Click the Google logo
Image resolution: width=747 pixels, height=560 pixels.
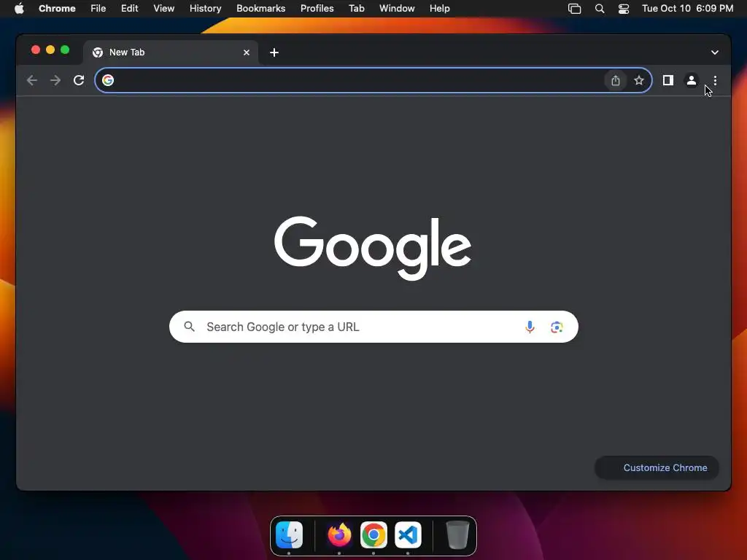point(373,248)
